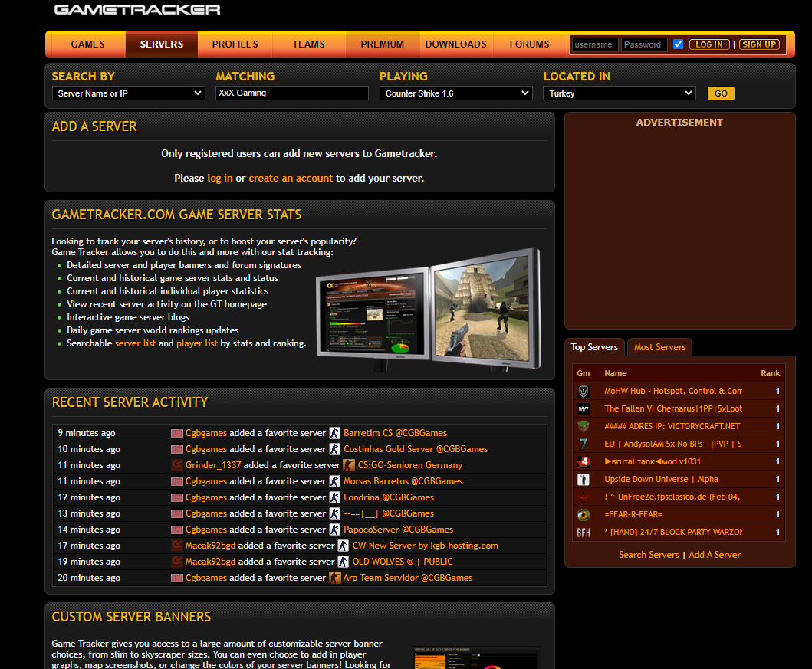This screenshot has width=812, height=669.
Task: Click game icon next to Upside Down Universe
Action: coord(584,479)
